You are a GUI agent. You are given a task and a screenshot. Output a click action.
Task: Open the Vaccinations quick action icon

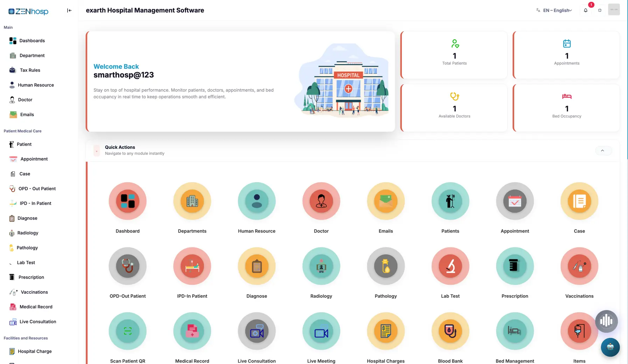tap(579, 266)
